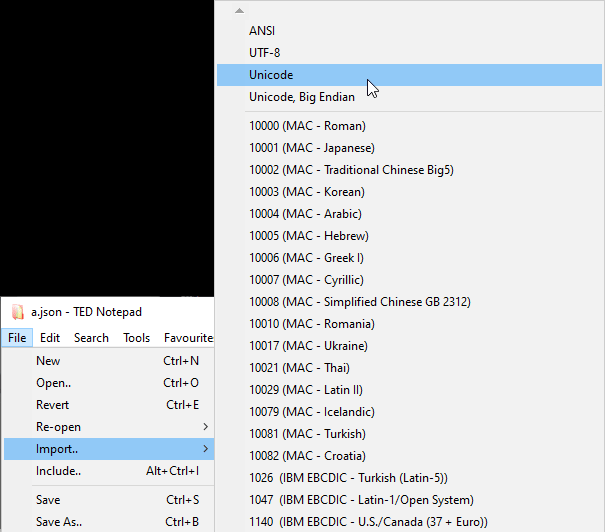The image size is (605, 532).
Task: Open the Edit menu
Action: [50, 338]
